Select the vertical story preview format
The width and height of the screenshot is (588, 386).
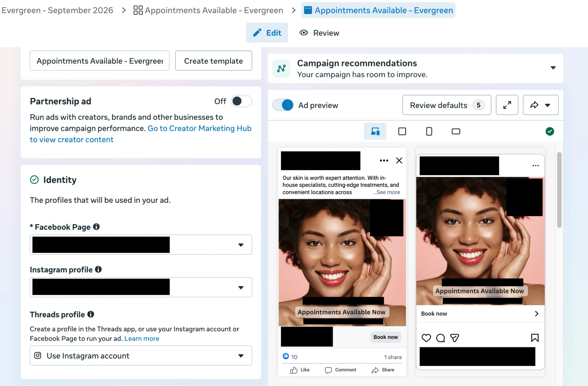tap(429, 131)
